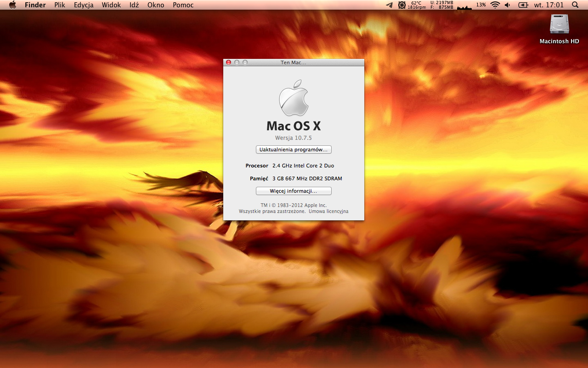Open the Wi-Fi status menu

[495, 5]
